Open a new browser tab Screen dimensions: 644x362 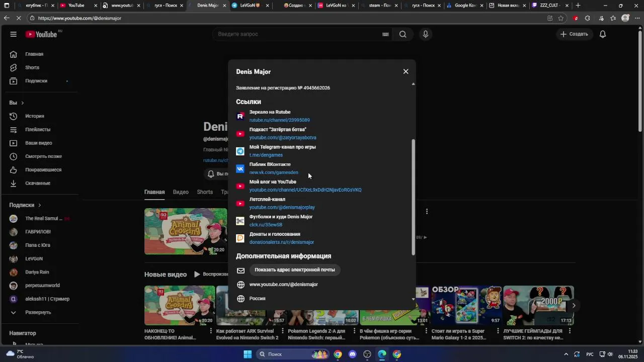tap(578, 6)
